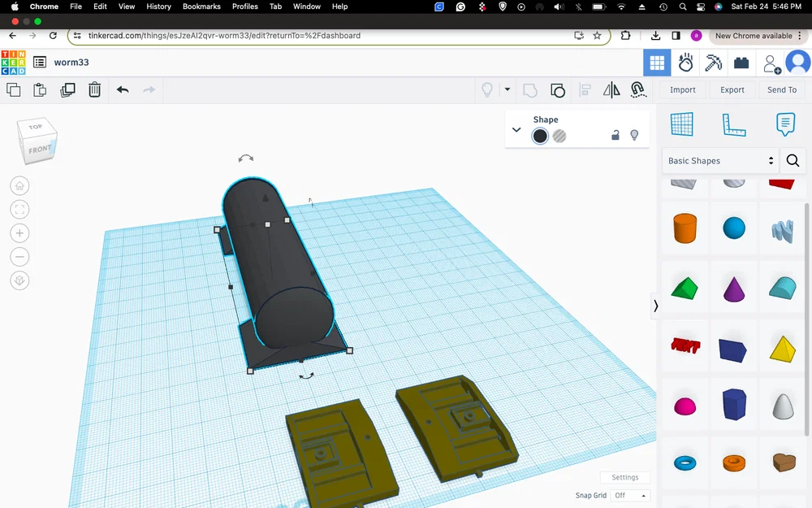Open the Basic Shapes category dropdown
This screenshot has height=508, width=812.
(719, 161)
